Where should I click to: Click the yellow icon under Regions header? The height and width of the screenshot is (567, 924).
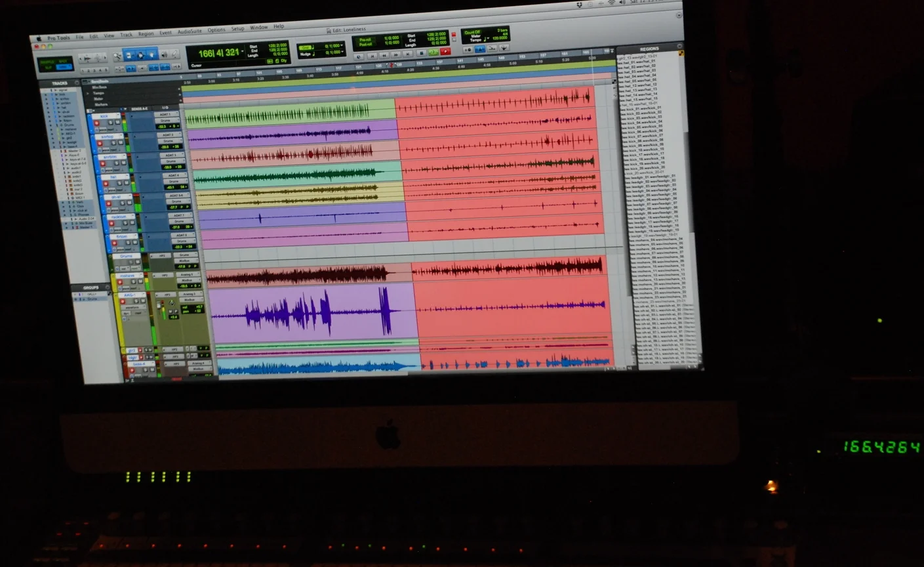680,53
